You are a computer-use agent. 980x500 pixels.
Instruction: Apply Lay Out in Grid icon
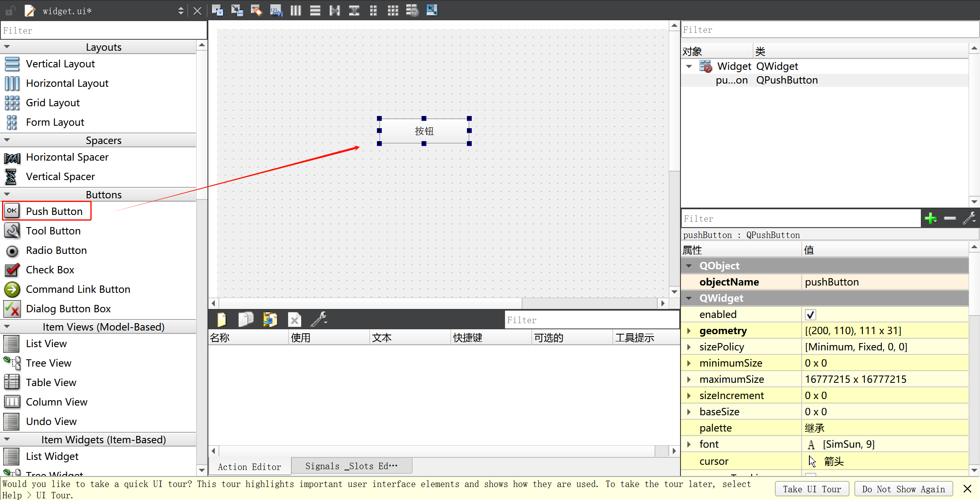[x=393, y=11]
